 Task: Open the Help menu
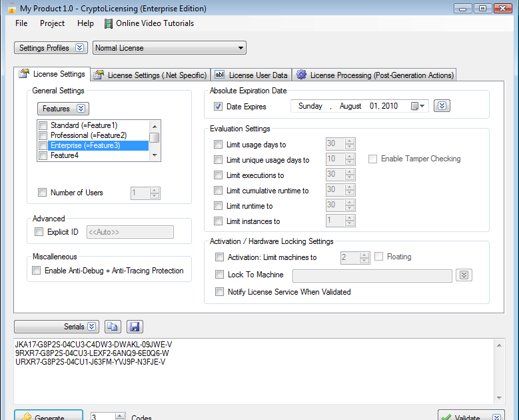pos(85,23)
